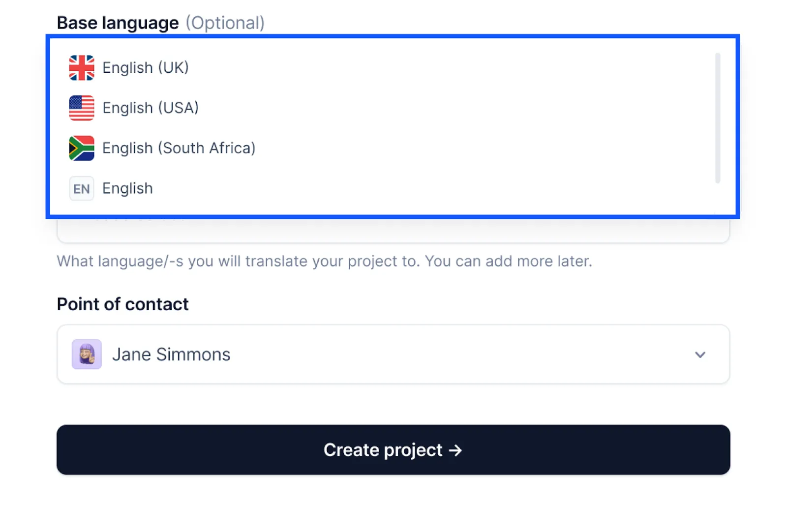This screenshot has width=787, height=532.
Task: Click the Jane Simmons name field
Action: click(171, 354)
